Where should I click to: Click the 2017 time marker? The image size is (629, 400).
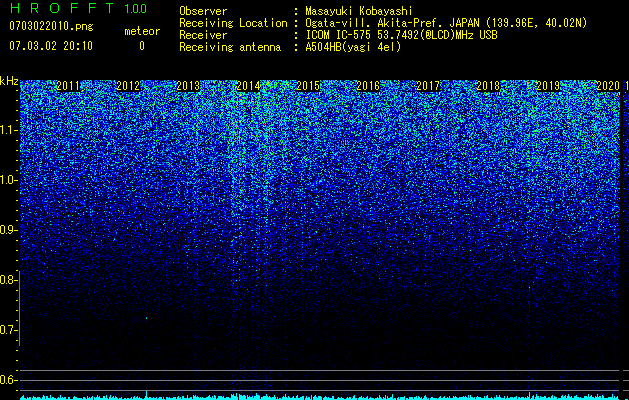428,86
